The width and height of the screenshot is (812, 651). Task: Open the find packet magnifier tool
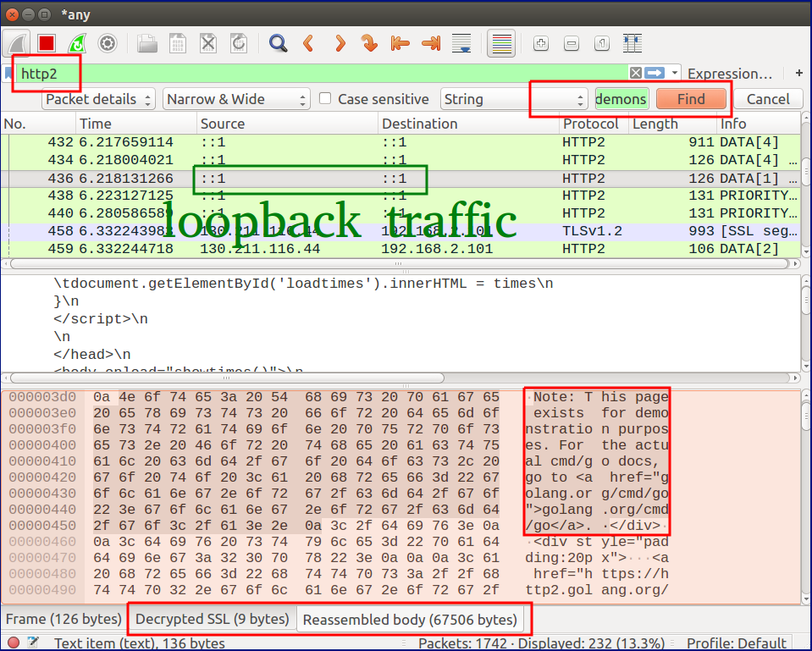(x=278, y=43)
